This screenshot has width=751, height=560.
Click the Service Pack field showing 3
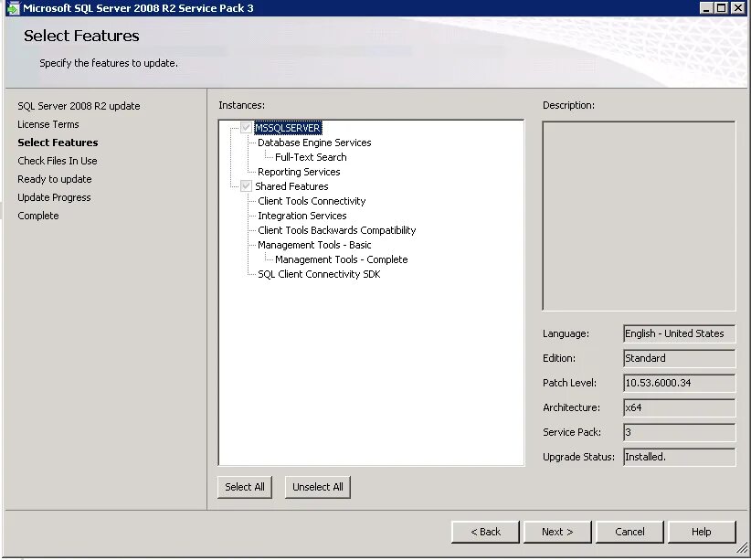click(x=679, y=432)
